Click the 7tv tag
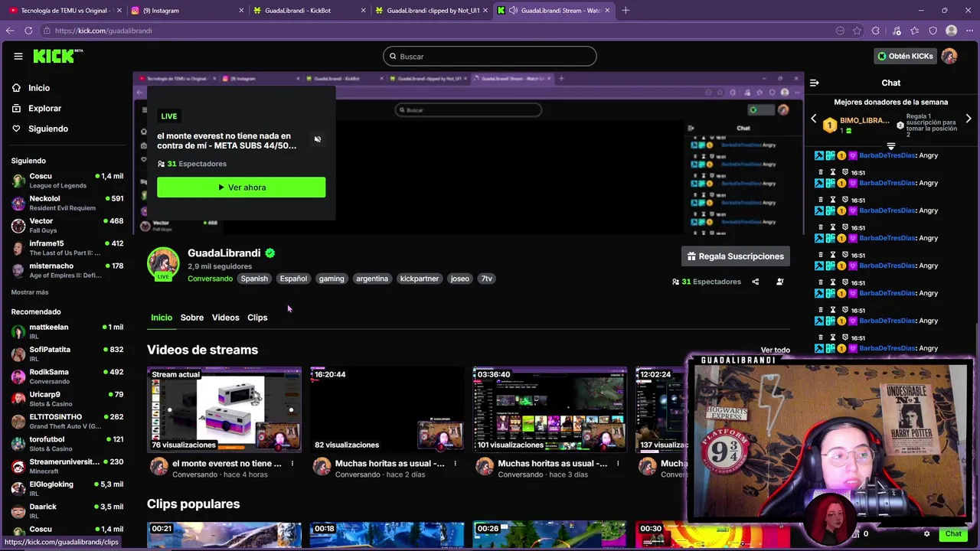The width and height of the screenshot is (980, 551). pyautogui.click(x=486, y=279)
